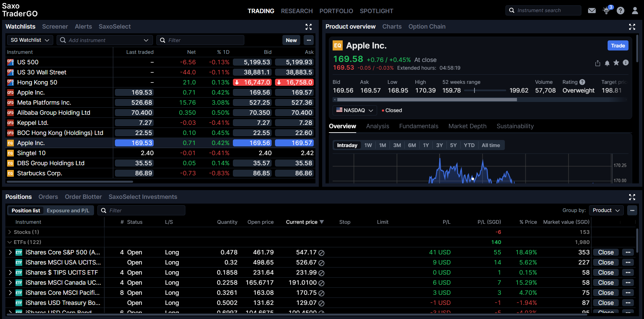This screenshot has height=319, width=644.
Task: Open more options for iShares MSCI Canada
Action: [628, 283]
